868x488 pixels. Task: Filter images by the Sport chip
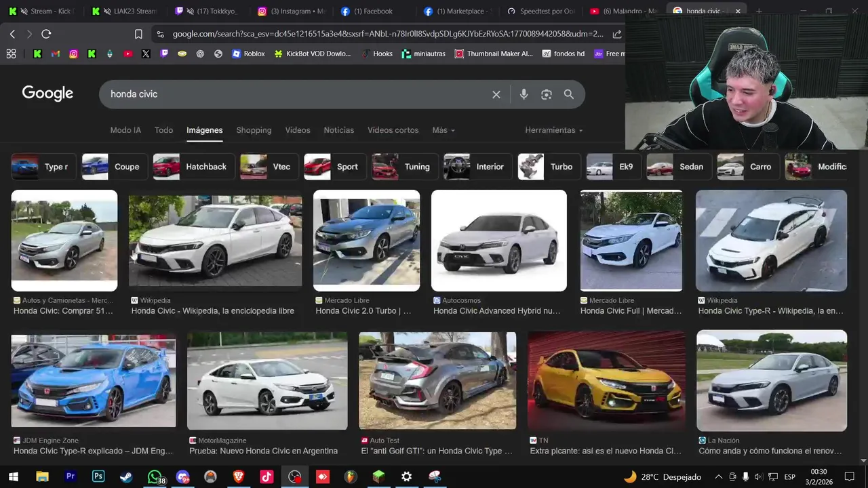(335, 167)
